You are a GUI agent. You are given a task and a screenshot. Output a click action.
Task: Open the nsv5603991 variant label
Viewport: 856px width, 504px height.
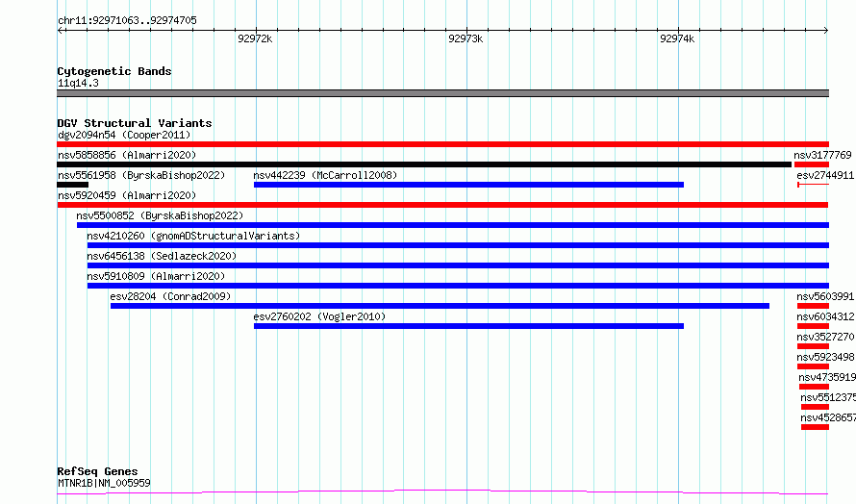point(825,296)
